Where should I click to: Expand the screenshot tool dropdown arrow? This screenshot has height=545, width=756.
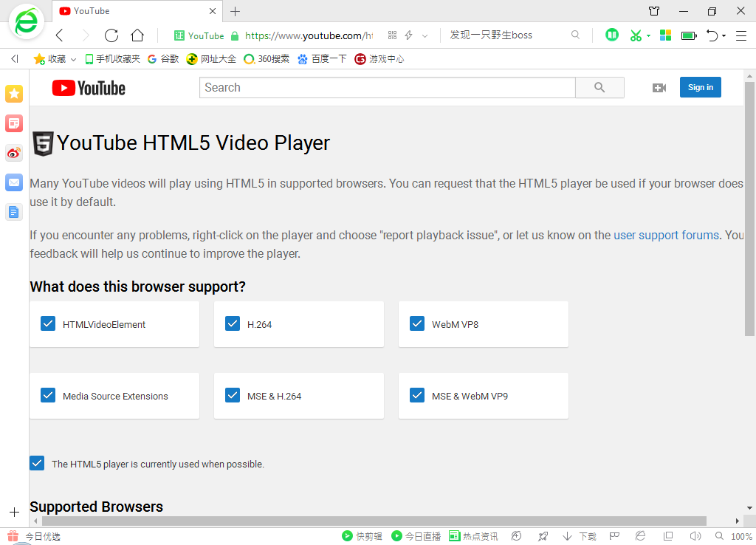pos(647,35)
